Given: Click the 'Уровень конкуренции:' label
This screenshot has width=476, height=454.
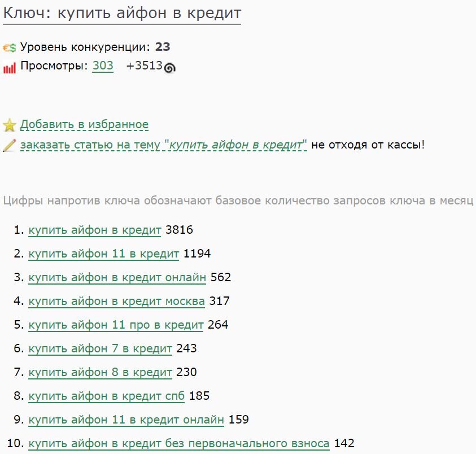Looking at the screenshot, I should coord(85,47).
